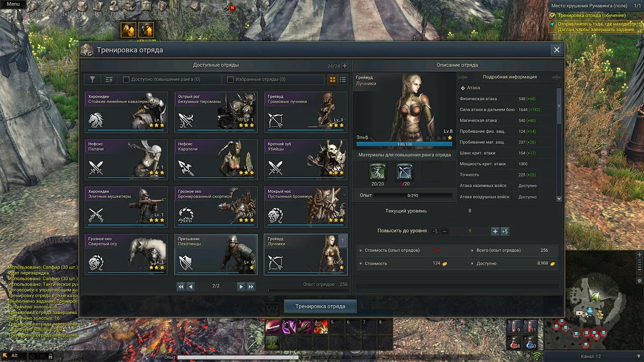Click the sort order icon next to filter

[x=109, y=79]
